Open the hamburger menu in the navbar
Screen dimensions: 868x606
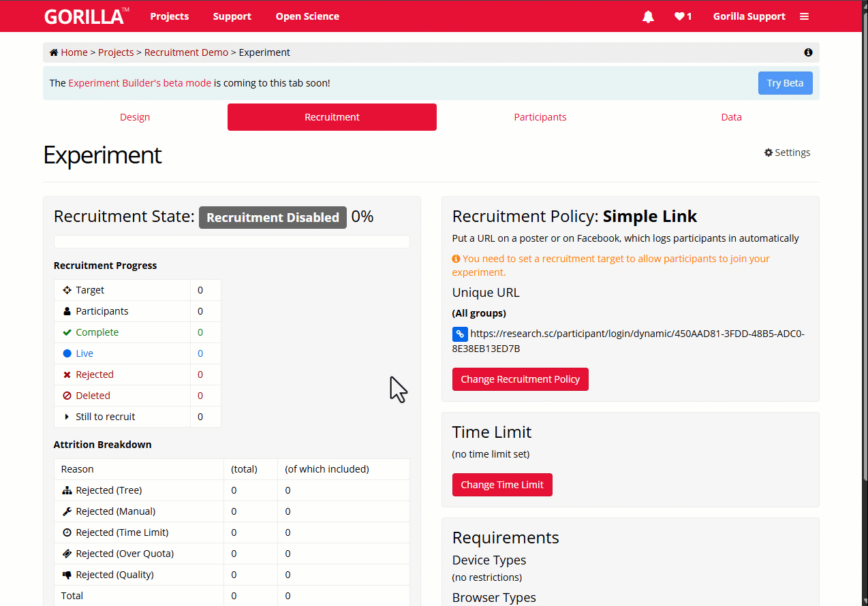tap(804, 16)
